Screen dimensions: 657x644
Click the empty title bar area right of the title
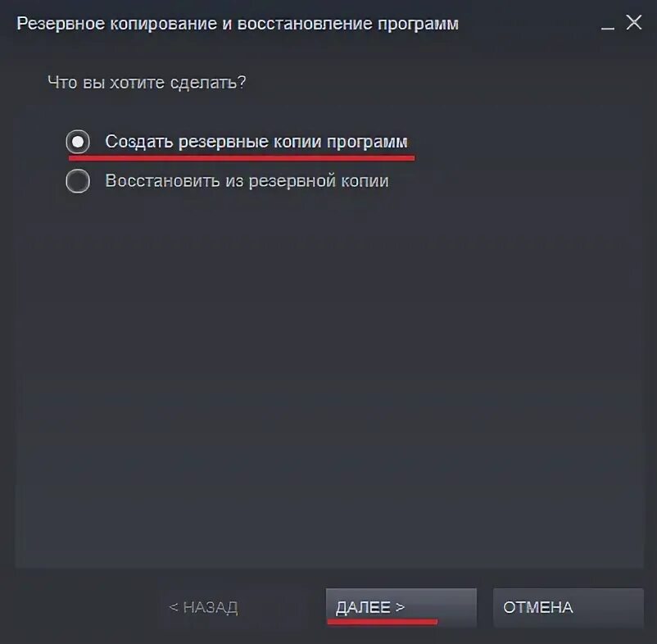[528, 24]
